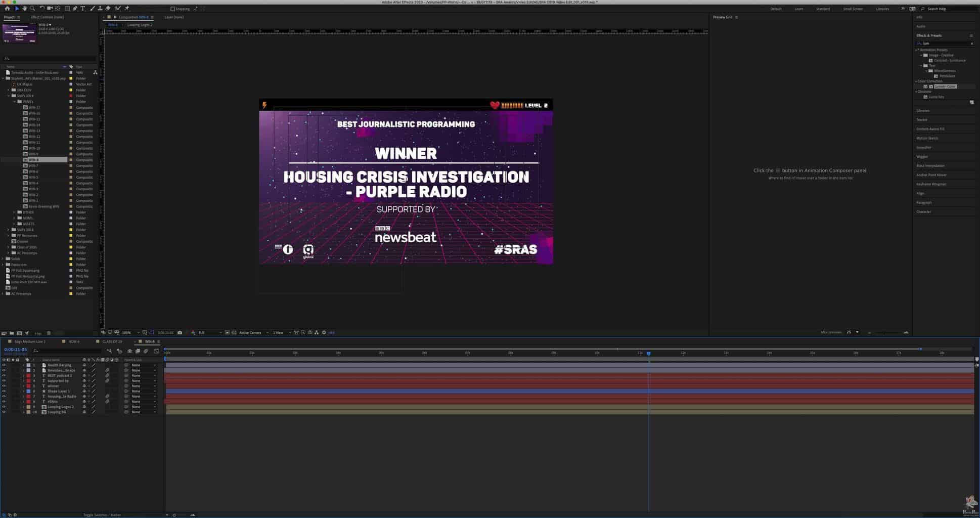980x518 pixels.
Task: Select the Hand tool
Action: 24,9
